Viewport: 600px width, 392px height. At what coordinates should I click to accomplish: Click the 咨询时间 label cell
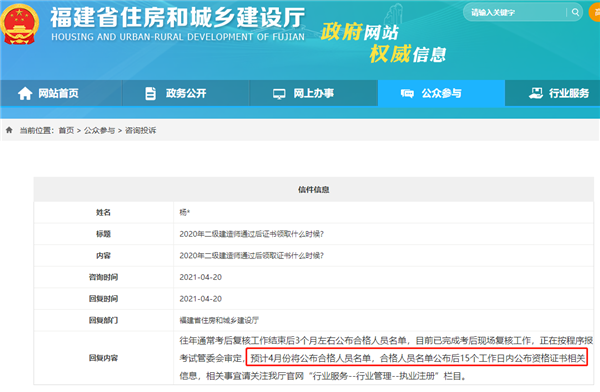[x=104, y=277]
